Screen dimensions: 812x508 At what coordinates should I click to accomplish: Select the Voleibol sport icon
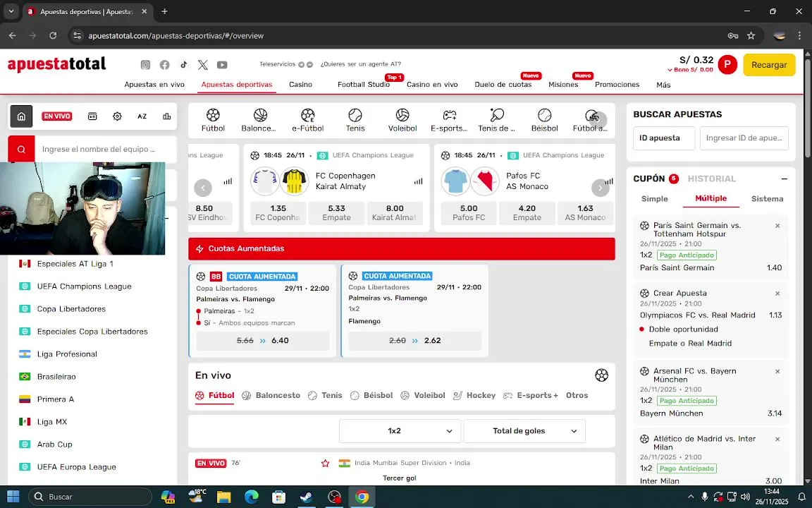[x=402, y=120]
